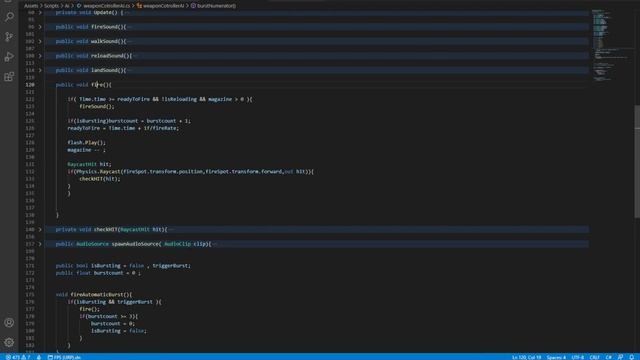
Task: Click the 'fireSound();' call on line 123
Action: pos(97,107)
